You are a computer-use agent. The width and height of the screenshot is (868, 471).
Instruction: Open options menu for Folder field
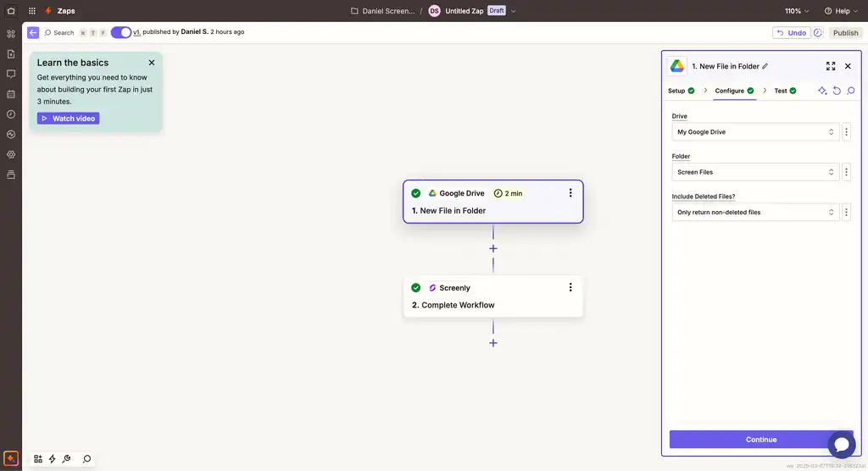846,172
